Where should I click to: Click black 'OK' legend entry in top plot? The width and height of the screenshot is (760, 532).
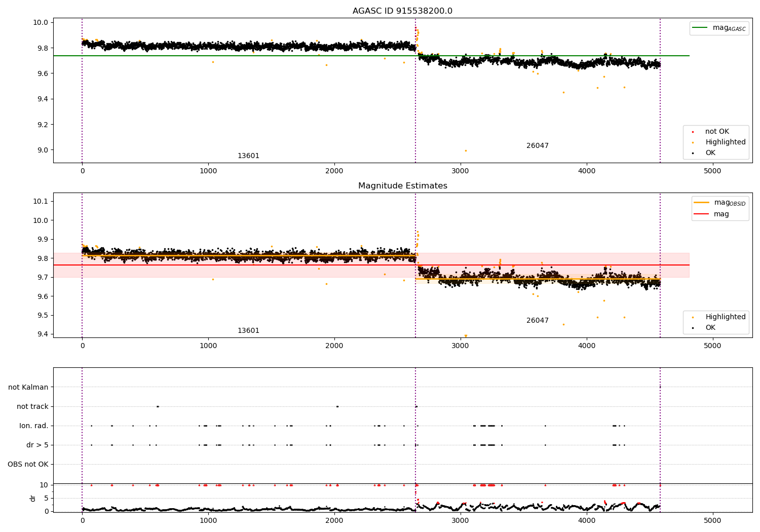point(704,153)
